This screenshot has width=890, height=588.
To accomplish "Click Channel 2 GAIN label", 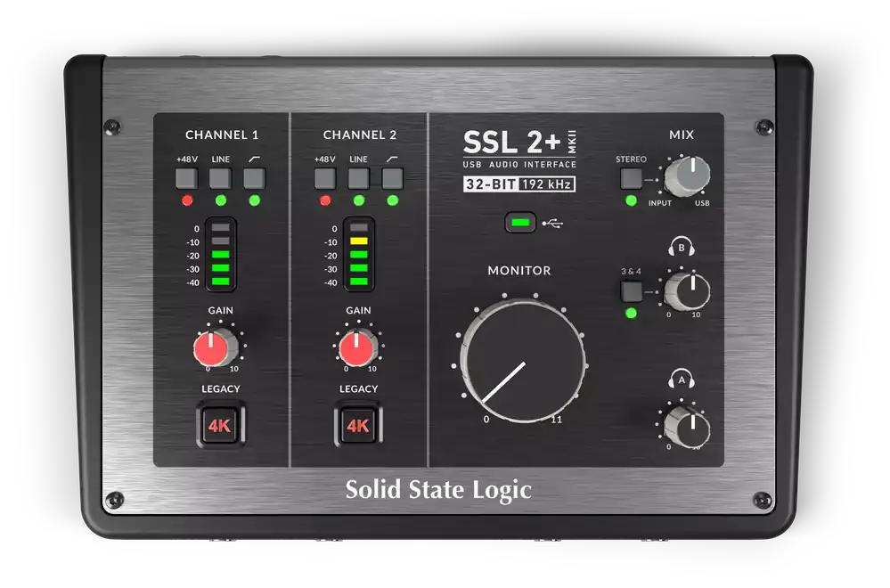I will (359, 310).
